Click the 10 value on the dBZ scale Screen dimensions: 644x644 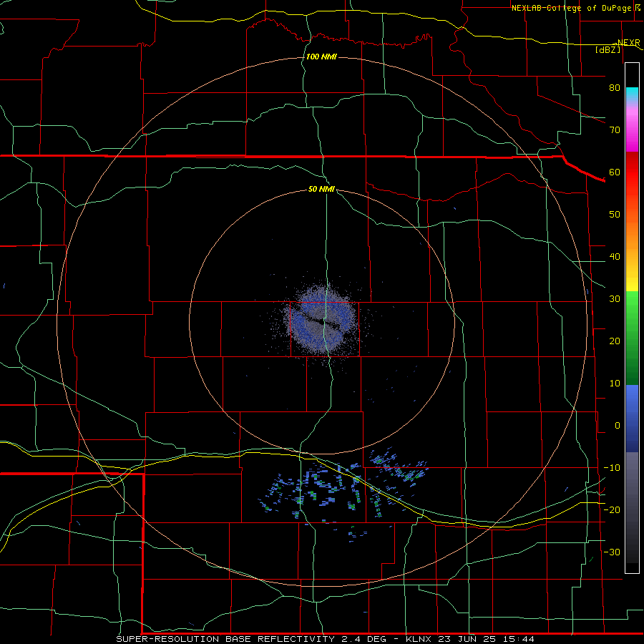point(615,384)
